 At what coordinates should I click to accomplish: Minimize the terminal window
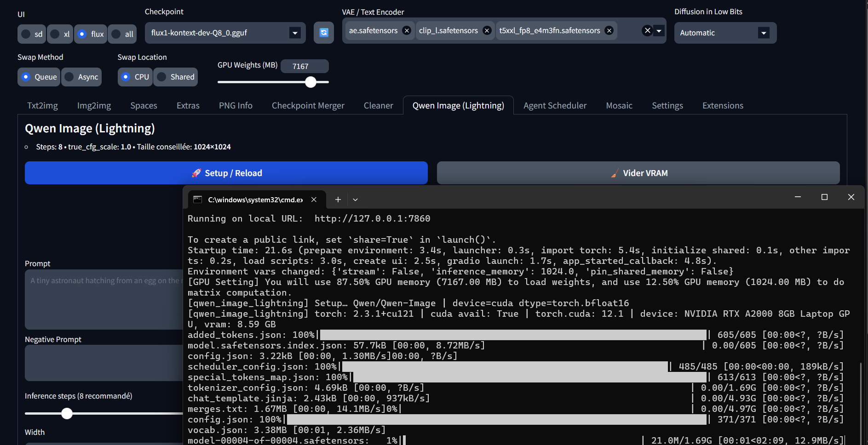coord(798,197)
